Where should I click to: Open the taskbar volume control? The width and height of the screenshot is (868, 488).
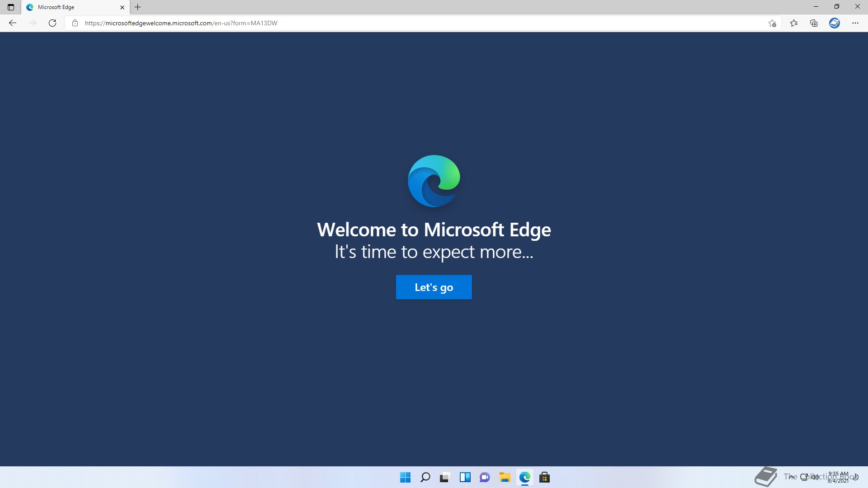815,477
